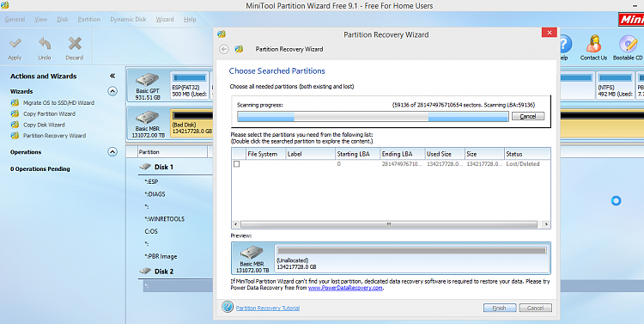Screen dimensions: 644x324
Task: Click the Discard X icon
Action: (x=75, y=43)
